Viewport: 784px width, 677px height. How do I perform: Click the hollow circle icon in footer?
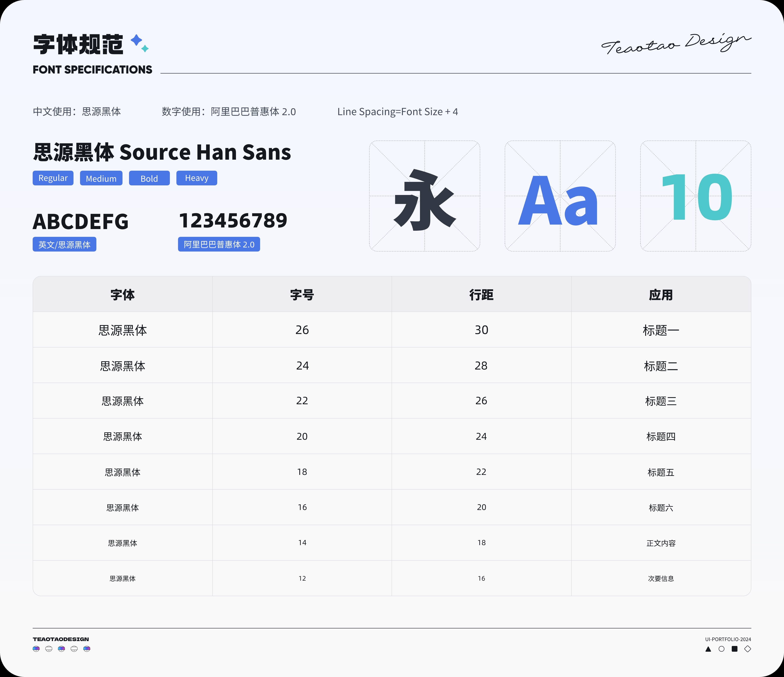[x=722, y=649]
